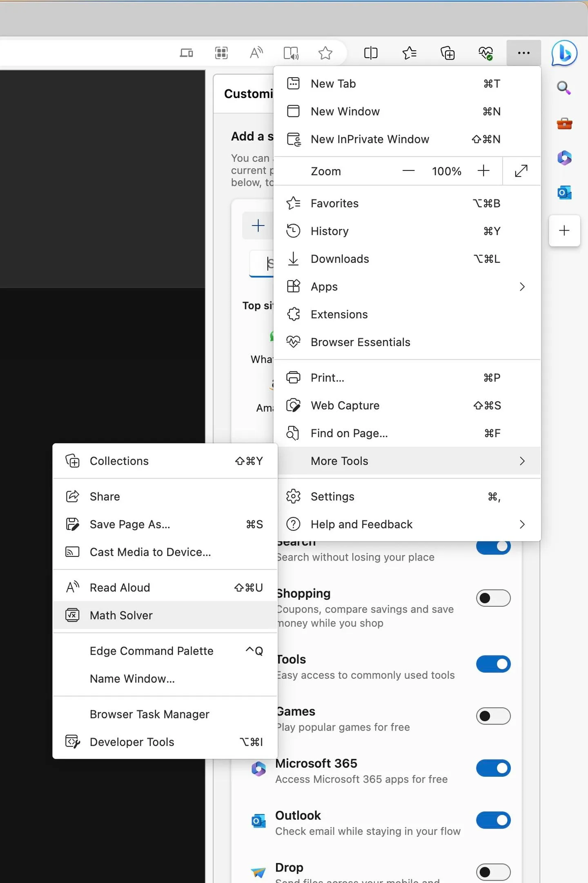Open sidebar Tools briefcase icon
588x883 pixels.
point(564,123)
